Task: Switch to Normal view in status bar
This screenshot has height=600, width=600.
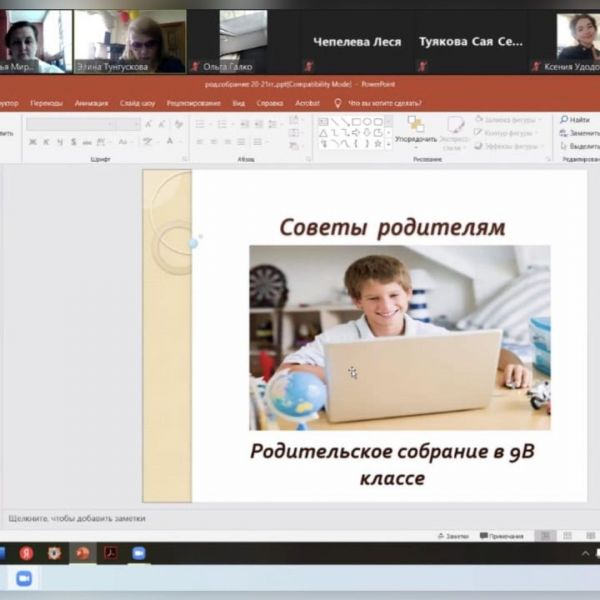Action: (x=546, y=536)
